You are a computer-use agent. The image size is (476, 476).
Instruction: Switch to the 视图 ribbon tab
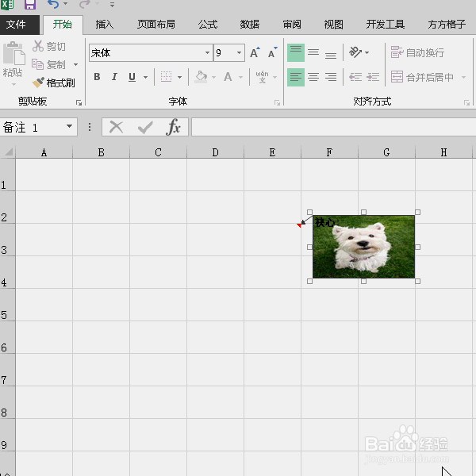(334, 25)
